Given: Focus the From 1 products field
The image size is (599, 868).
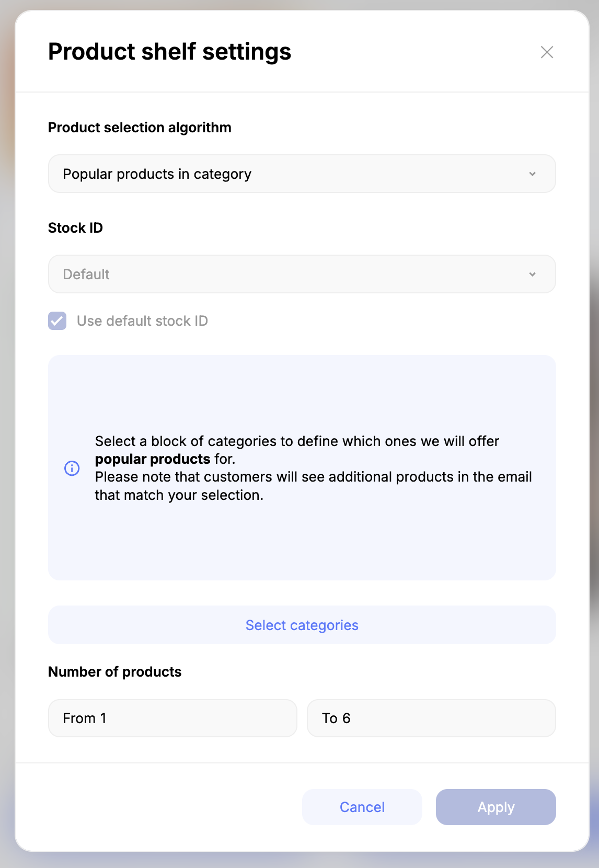Looking at the screenshot, I should coord(172,718).
